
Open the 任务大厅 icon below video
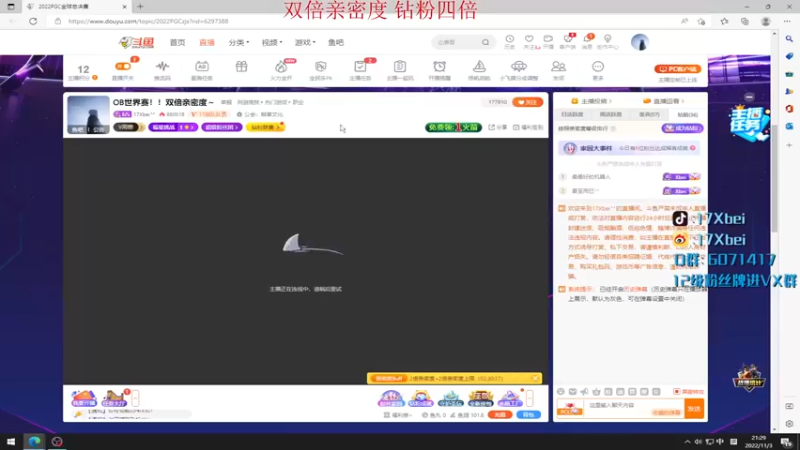coord(114,398)
